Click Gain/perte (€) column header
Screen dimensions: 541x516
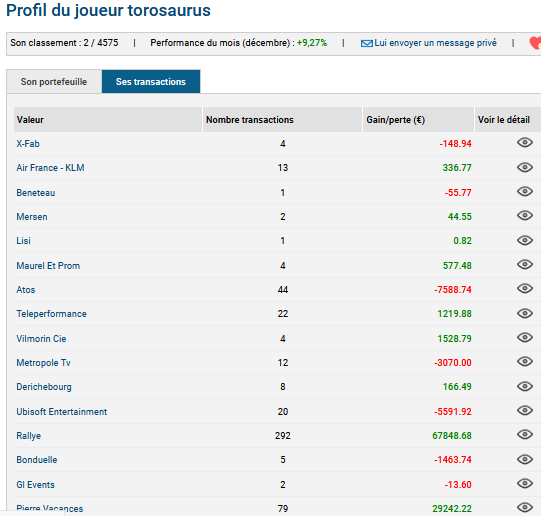pos(418,120)
